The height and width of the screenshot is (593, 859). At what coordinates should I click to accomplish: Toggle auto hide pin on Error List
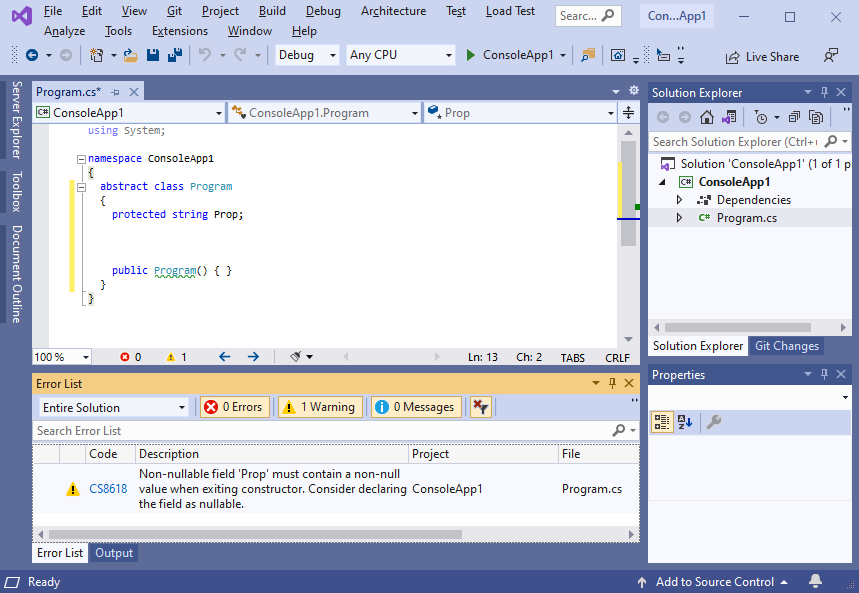coord(612,383)
